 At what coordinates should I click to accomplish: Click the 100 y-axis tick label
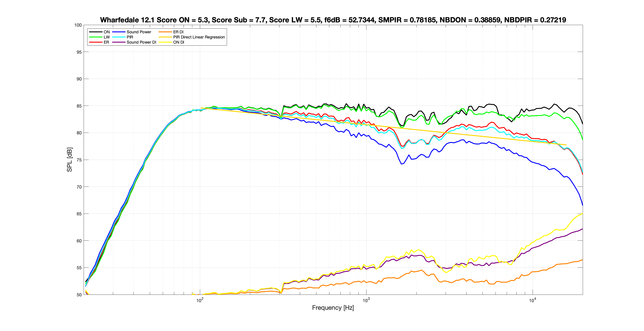[x=78, y=25]
